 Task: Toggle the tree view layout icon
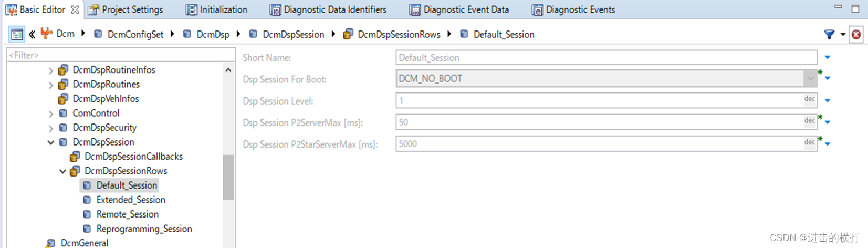[17, 34]
